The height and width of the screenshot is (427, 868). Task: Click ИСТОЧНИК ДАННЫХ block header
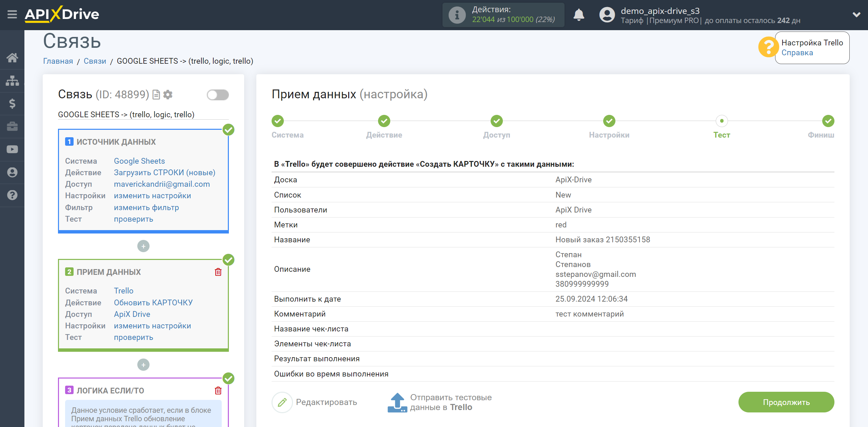[116, 142]
